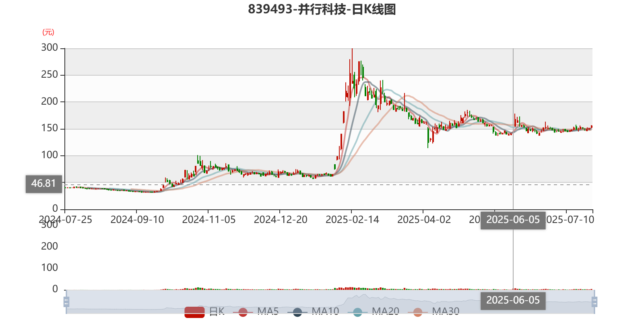
Task: Toggle the MA10 line legend
Action: point(313,312)
